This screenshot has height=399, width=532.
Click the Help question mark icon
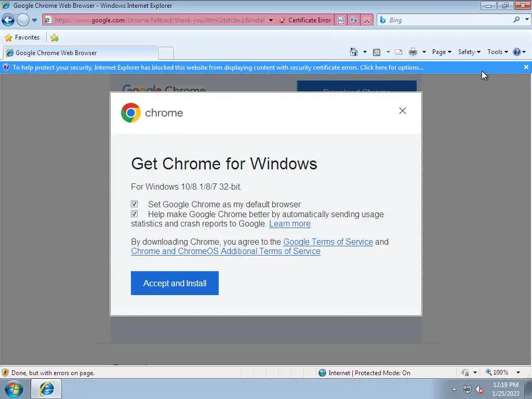pyautogui.click(x=517, y=52)
